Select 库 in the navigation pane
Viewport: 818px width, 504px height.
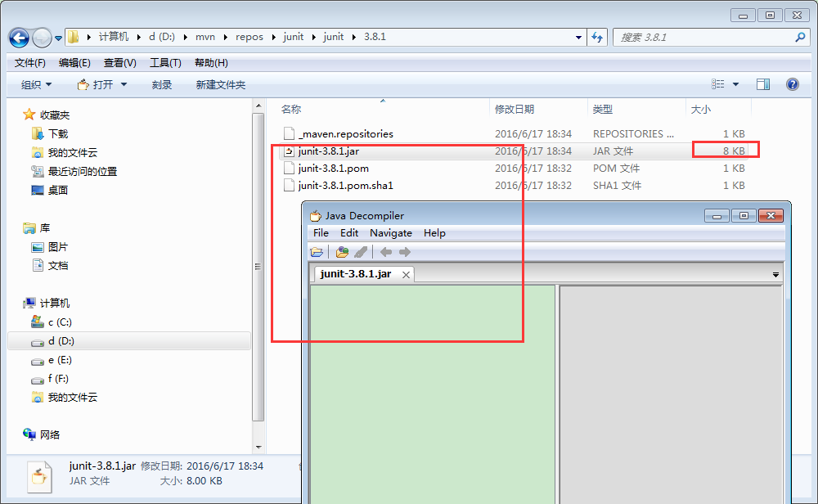[x=45, y=228]
